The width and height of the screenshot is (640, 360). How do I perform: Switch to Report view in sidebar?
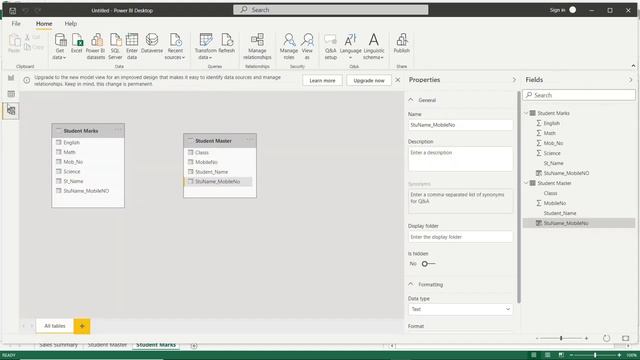[x=11, y=78]
